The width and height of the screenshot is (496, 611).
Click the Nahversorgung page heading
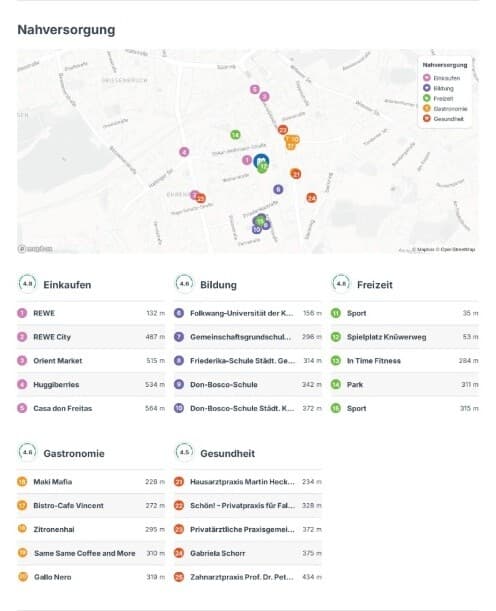pyautogui.click(x=66, y=30)
